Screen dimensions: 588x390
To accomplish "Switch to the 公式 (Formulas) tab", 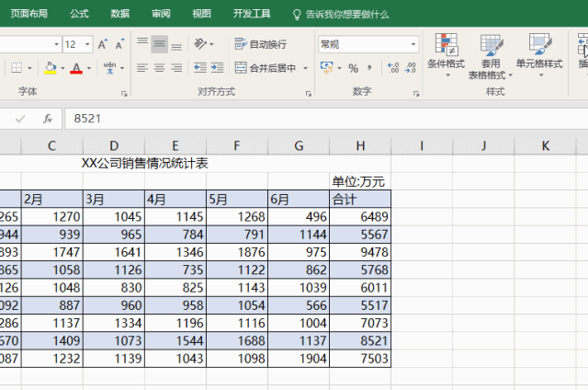I will point(79,14).
